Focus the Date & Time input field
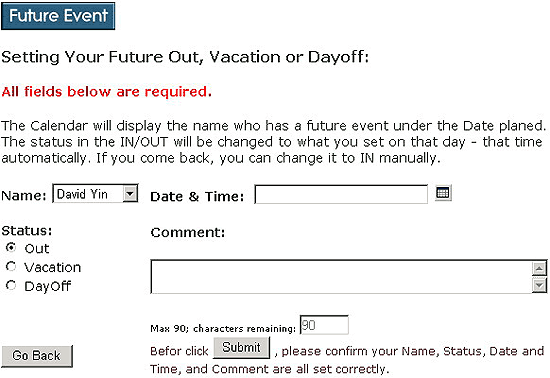 (341, 194)
